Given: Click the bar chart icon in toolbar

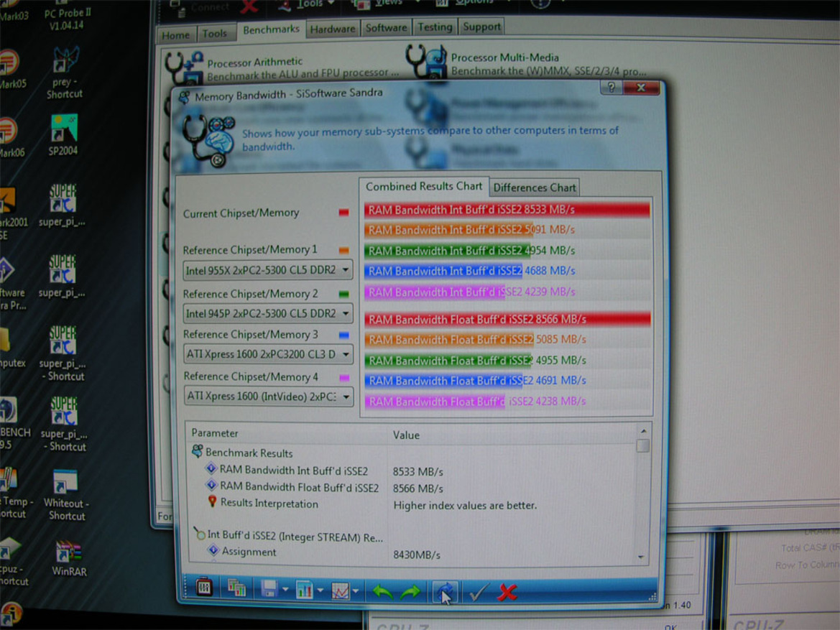Looking at the screenshot, I should 304,590.
